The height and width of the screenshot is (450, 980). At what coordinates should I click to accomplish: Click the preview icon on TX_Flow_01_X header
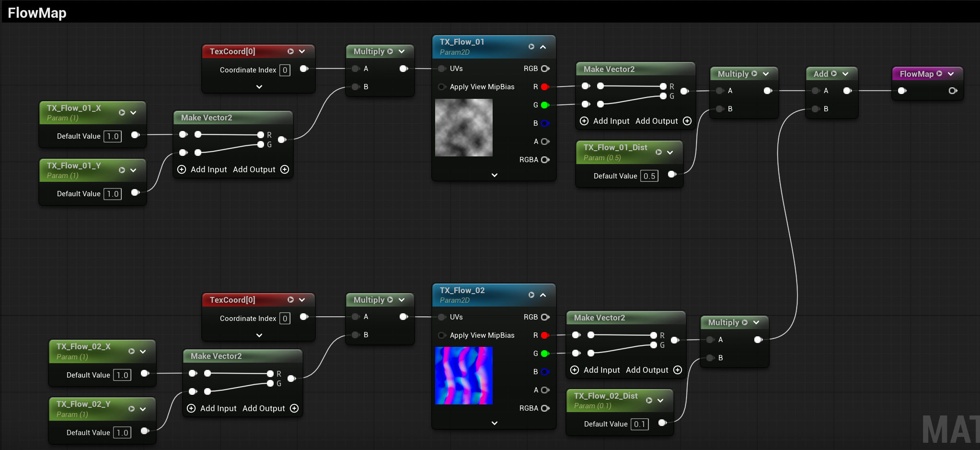(122, 112)
